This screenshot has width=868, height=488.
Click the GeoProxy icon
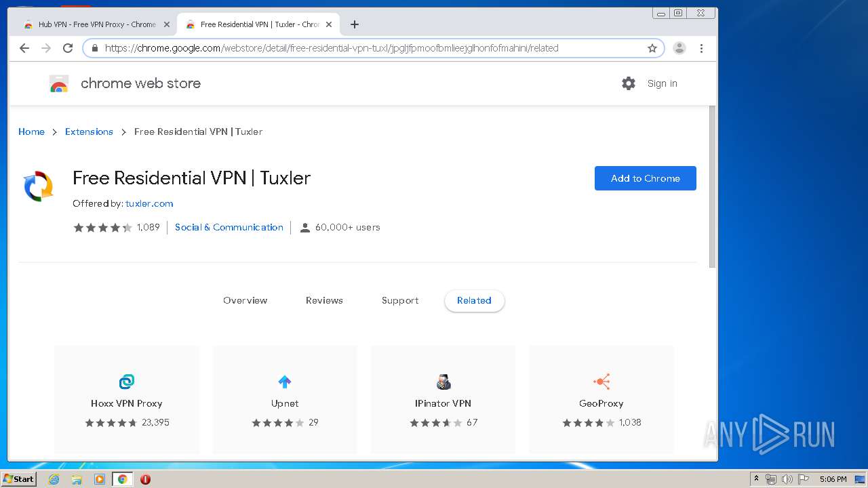pyautogui.click(x=601, y=382)
